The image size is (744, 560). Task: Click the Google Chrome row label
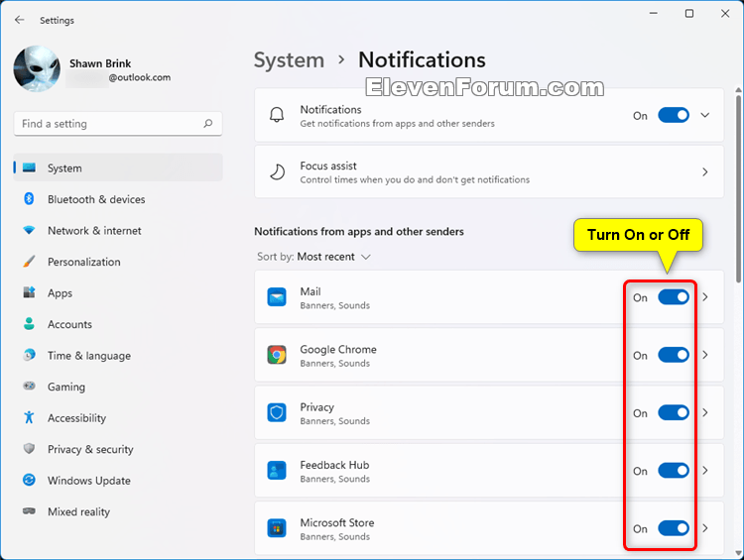(338, 350)
